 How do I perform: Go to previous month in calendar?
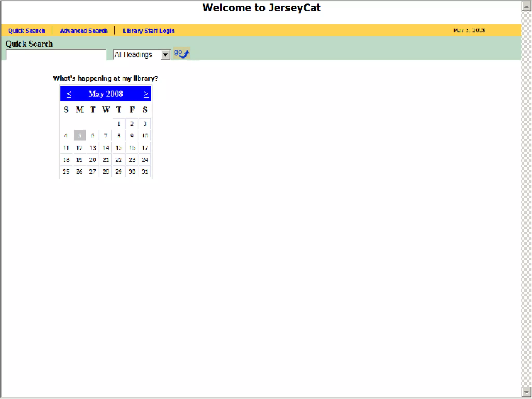point(69,94)
